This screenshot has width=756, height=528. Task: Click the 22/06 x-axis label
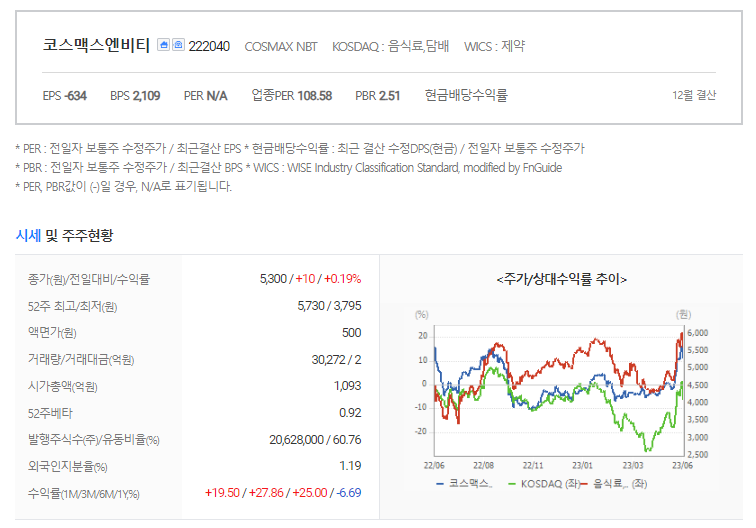pyautogui.click(x=434, y=465)
